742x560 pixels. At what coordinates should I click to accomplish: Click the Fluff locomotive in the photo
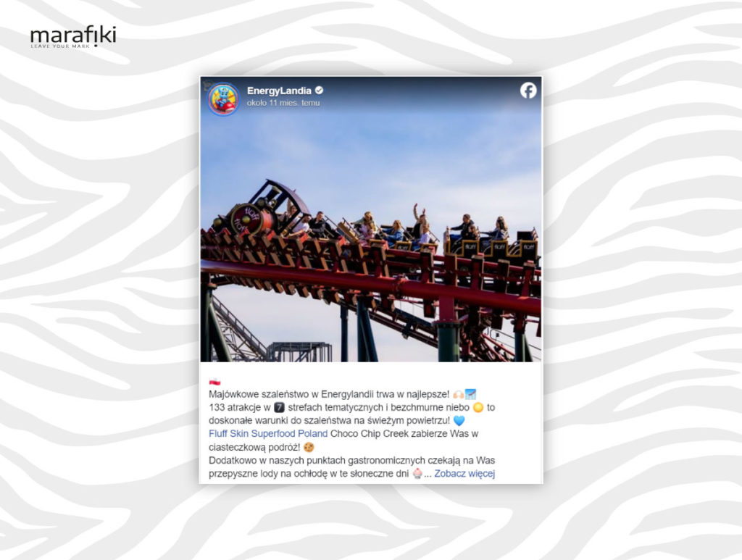(258, 211)
